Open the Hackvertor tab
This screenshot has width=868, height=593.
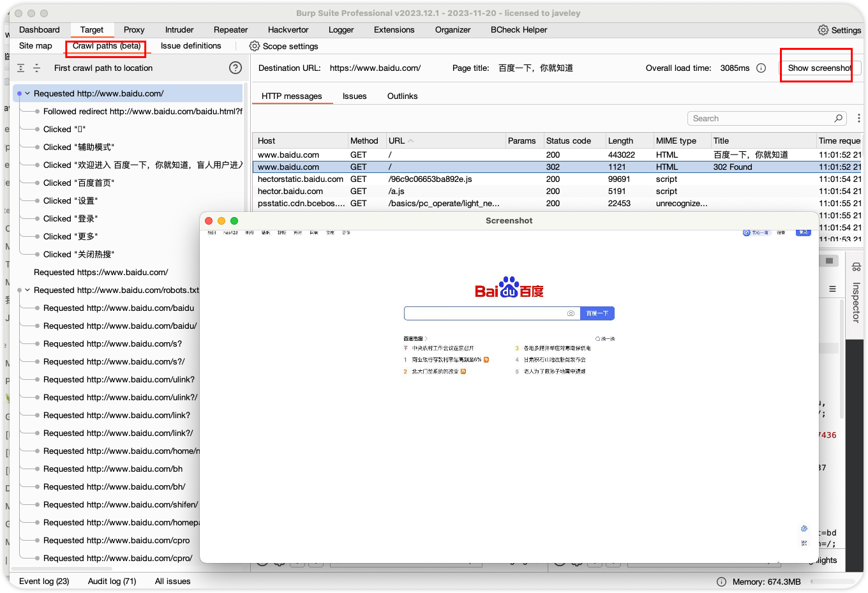pos(288,30)
